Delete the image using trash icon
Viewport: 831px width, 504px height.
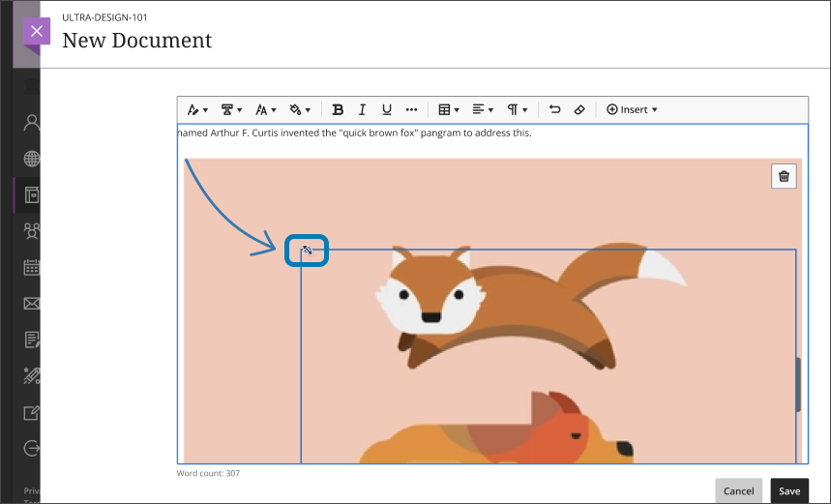784,176
